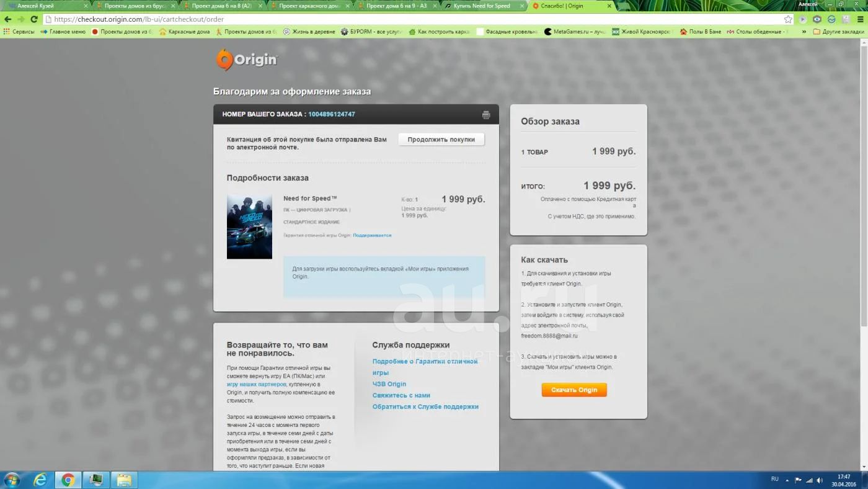Open Сервисы apps bookmark
The image size is (868, 489).
click(x=19, y=32)
